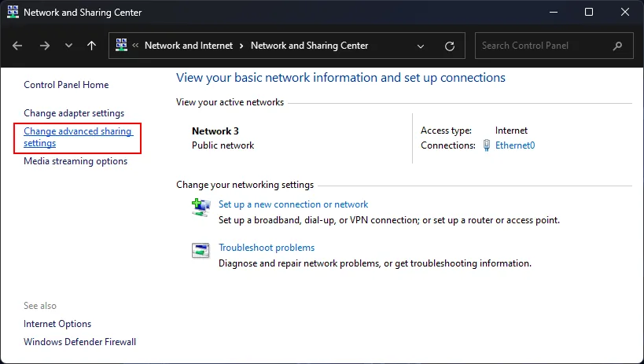This screenshot has width=644, height=364.
Task: Click the window title bar network icon
Action: 13,12
